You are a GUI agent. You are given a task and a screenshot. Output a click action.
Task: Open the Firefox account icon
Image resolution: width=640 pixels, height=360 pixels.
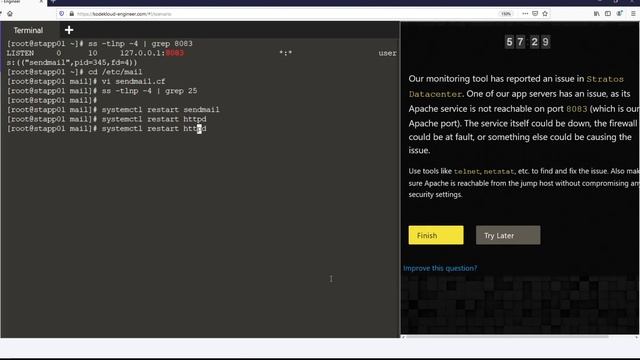tap(620, 13)
